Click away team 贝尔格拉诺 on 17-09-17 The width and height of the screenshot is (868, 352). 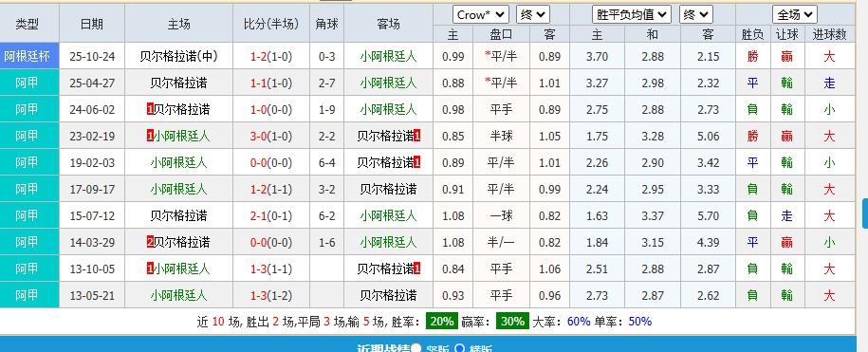388,190
